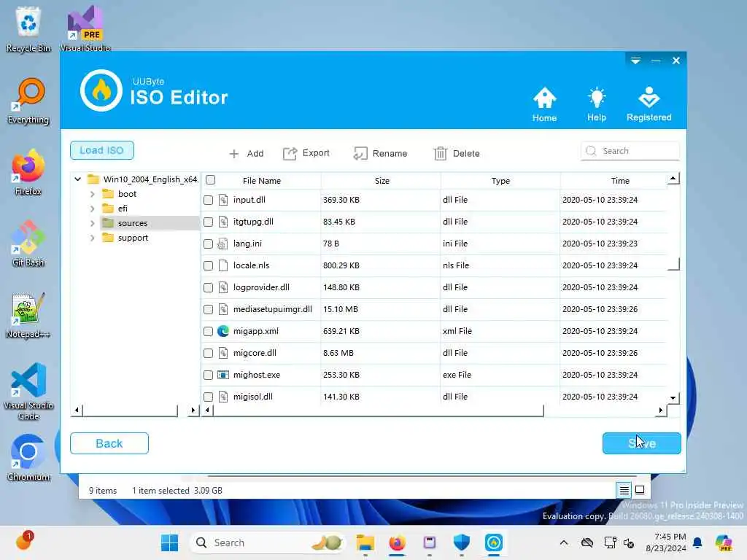This screenshot has height=560, width=747.
Task: Open the clock showing 7:45 PM
Action: (x=666, y=542)
